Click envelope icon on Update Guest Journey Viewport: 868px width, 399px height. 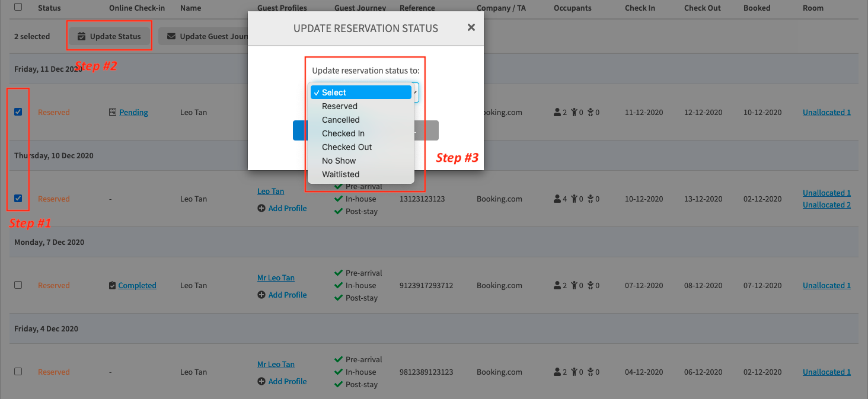click(x=171, y=36)
